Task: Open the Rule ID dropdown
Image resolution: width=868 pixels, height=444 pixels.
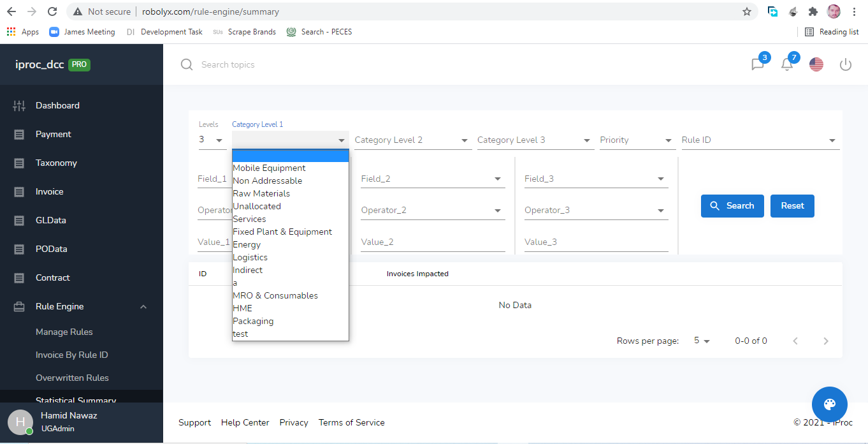Action: (760, 140)
